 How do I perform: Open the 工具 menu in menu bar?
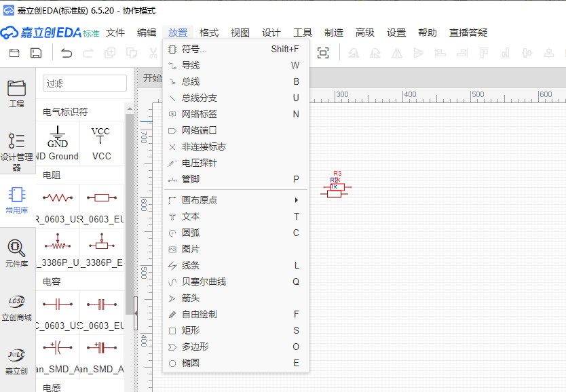point(303,33)
